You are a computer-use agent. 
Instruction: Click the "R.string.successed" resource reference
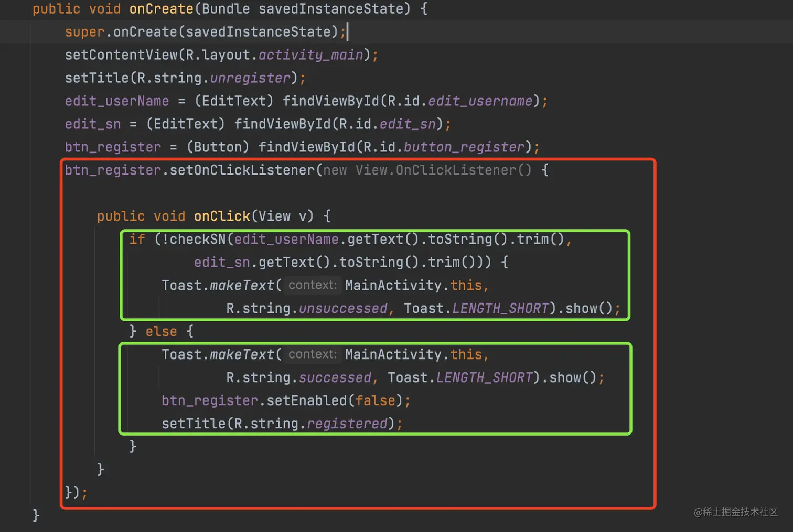(x=299, y=378)
